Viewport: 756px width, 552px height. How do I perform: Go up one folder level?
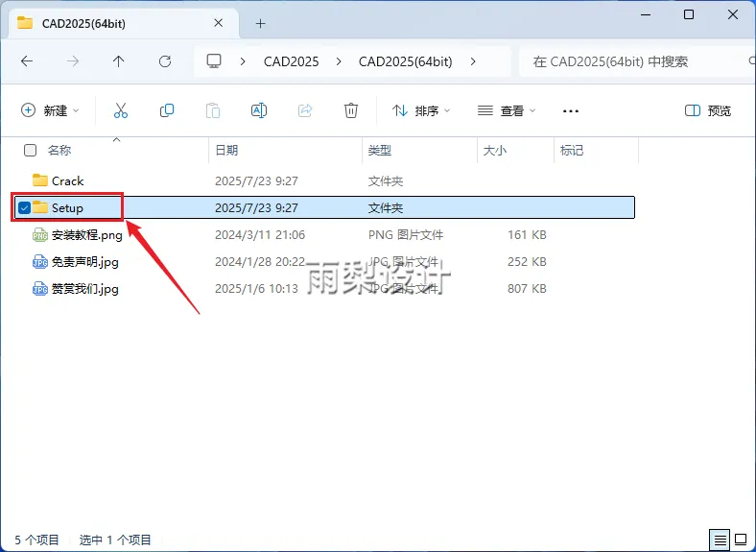(x=119, y=61)
